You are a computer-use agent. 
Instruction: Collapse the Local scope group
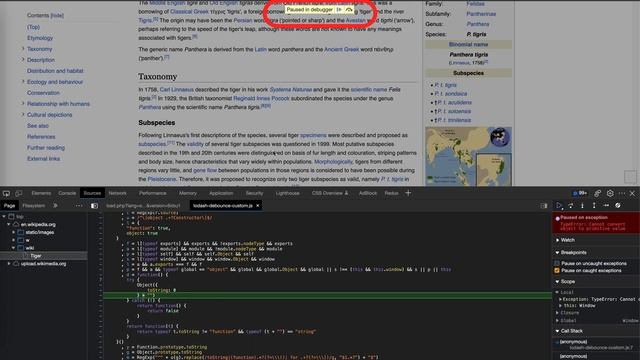(557, 292)
